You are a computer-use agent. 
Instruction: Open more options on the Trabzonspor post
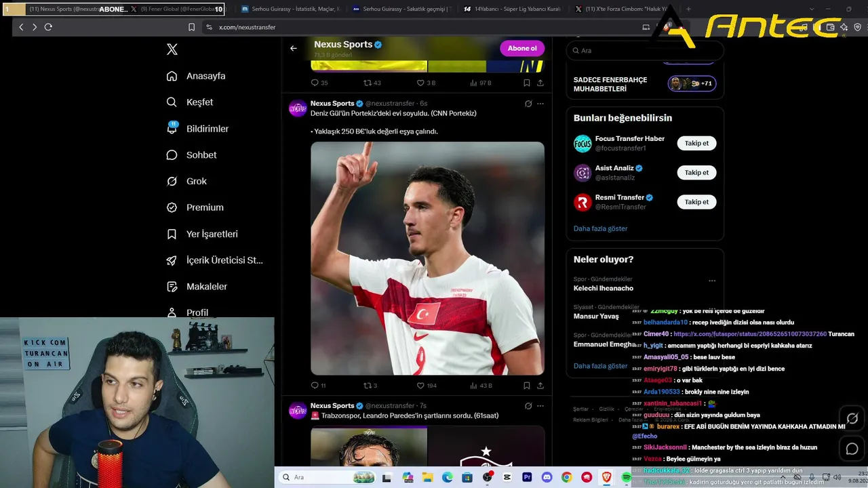(540, 406)
